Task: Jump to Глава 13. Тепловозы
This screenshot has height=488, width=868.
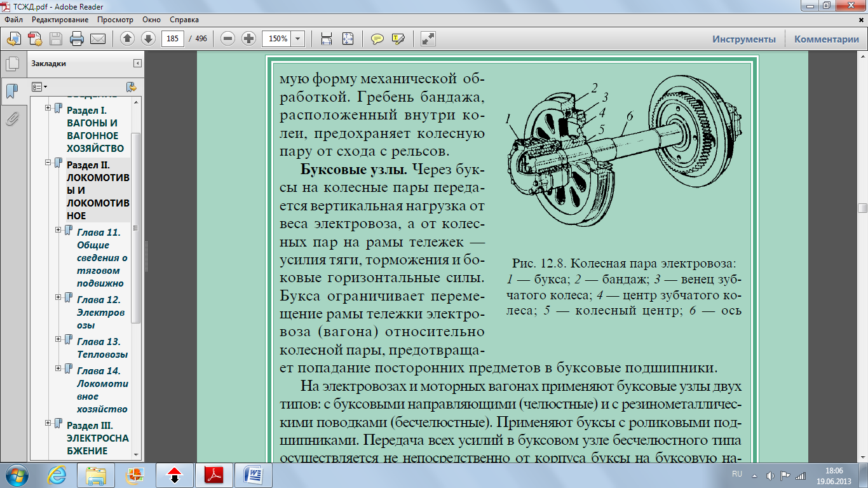Action: pos(102,348)
